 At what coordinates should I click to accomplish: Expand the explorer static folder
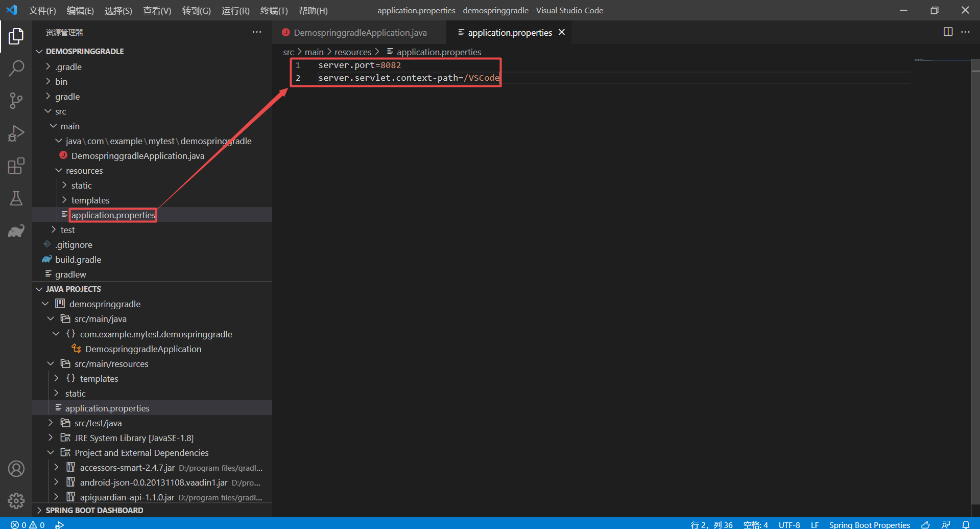[152, 185]
